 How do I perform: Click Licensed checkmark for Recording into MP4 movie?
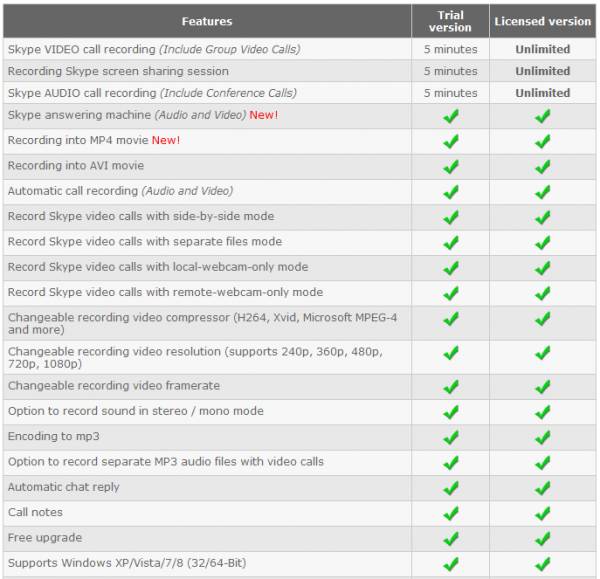(x=543, y=141)
